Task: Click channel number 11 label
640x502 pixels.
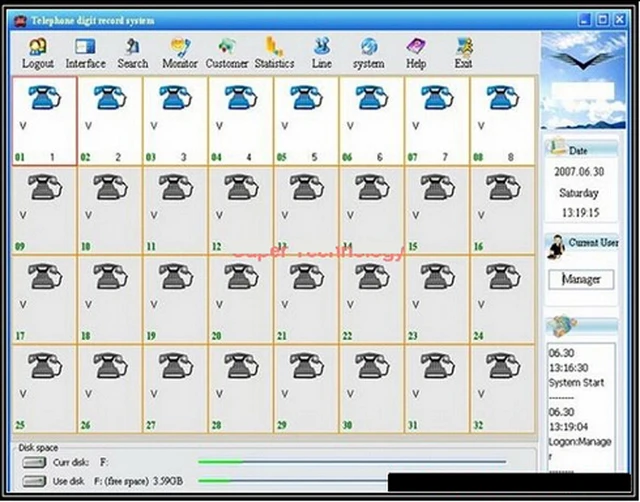Action: [151, 247]
